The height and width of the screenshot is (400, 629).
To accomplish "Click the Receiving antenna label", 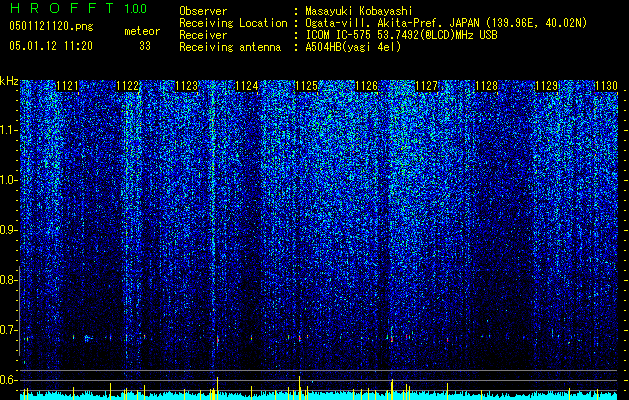I will tap(230, 47).
